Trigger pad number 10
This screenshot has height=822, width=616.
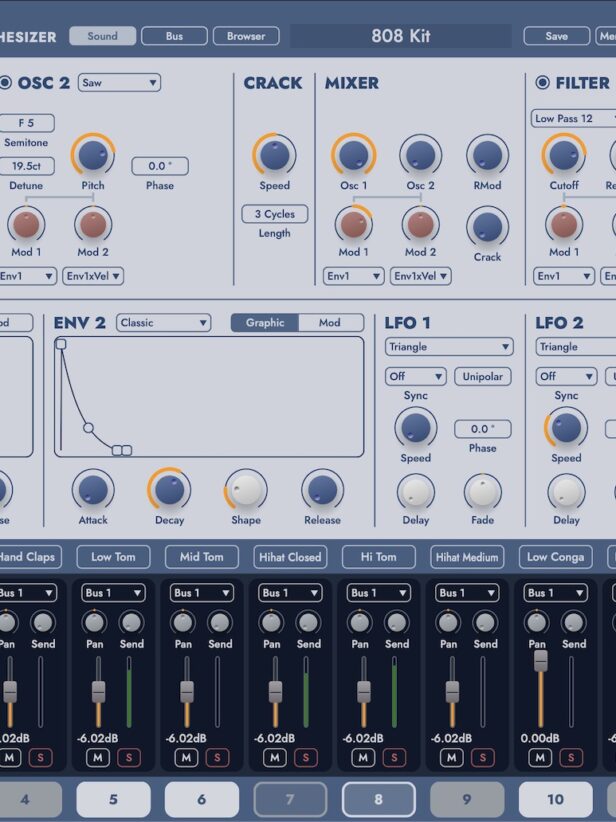556,799
